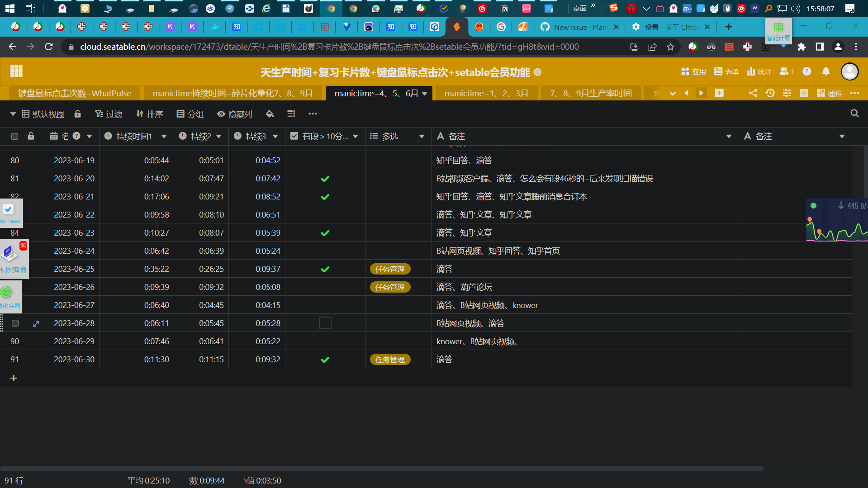Switch to 键盘鼠标点击次数=WhatPulse tab
868x488 pixels.
coord(73,93)
